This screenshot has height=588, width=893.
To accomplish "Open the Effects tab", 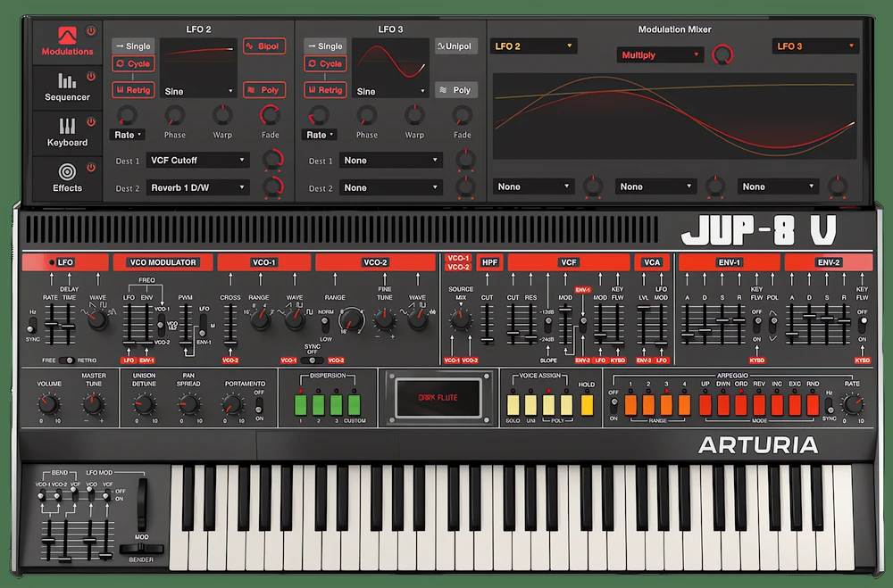I will point(67,178).
